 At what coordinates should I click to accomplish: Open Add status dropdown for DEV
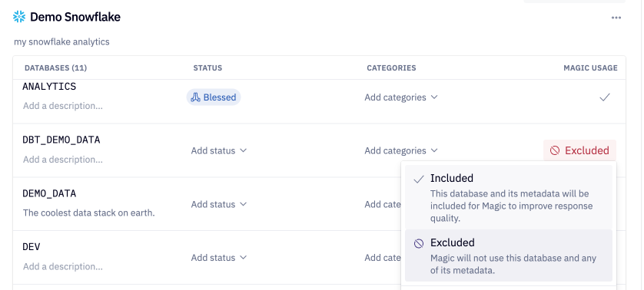coord(218,258)
